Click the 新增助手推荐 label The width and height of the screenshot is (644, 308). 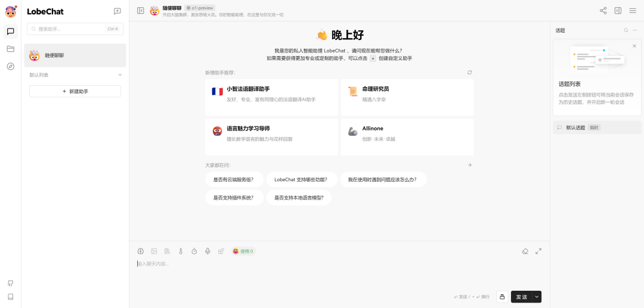(x=220, y=73)
